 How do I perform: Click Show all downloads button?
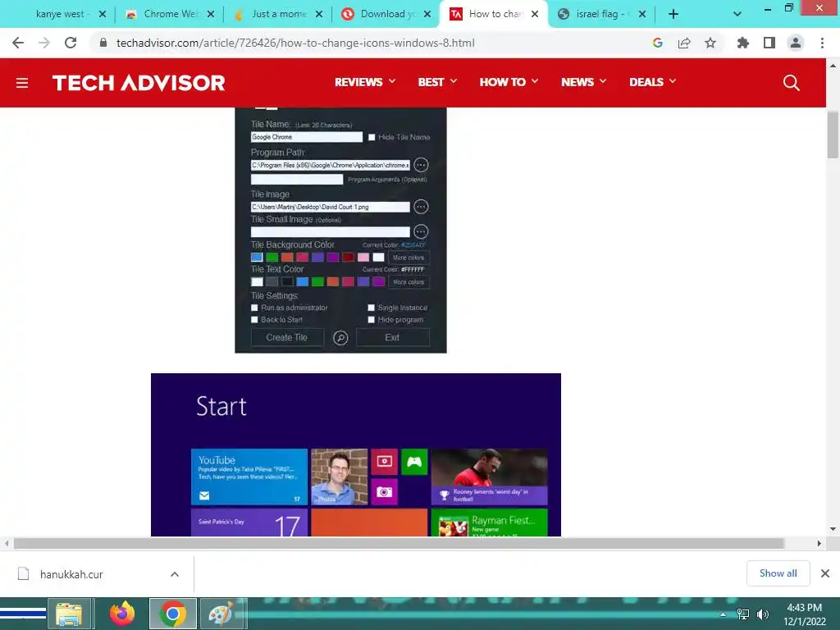click(x=778, y=573)
